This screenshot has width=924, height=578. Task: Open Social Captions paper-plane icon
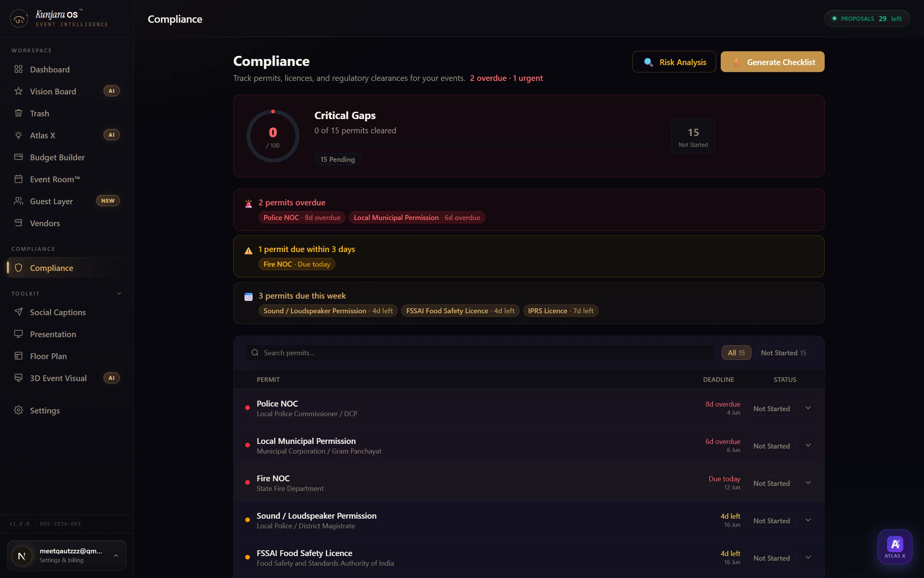(x=18, y=312)
